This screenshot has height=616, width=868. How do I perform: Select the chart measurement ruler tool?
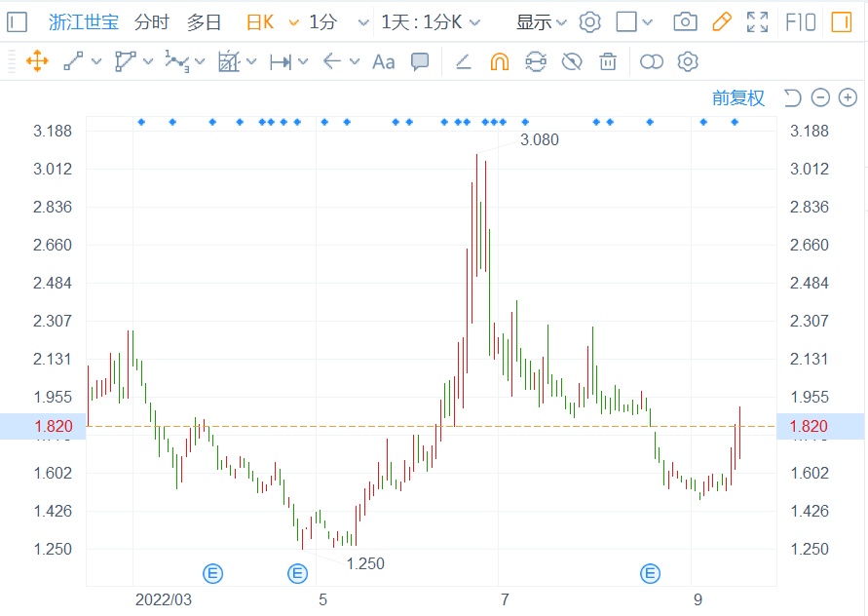click(229, 61)
